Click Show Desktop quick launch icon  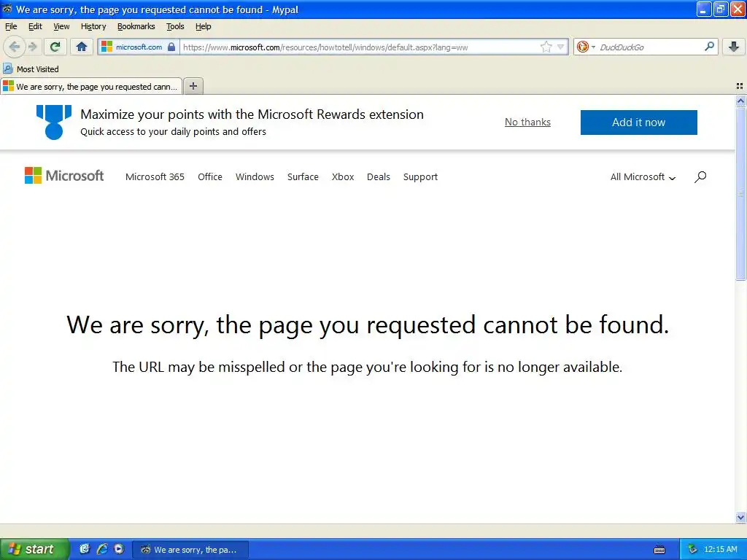(85, 549)
